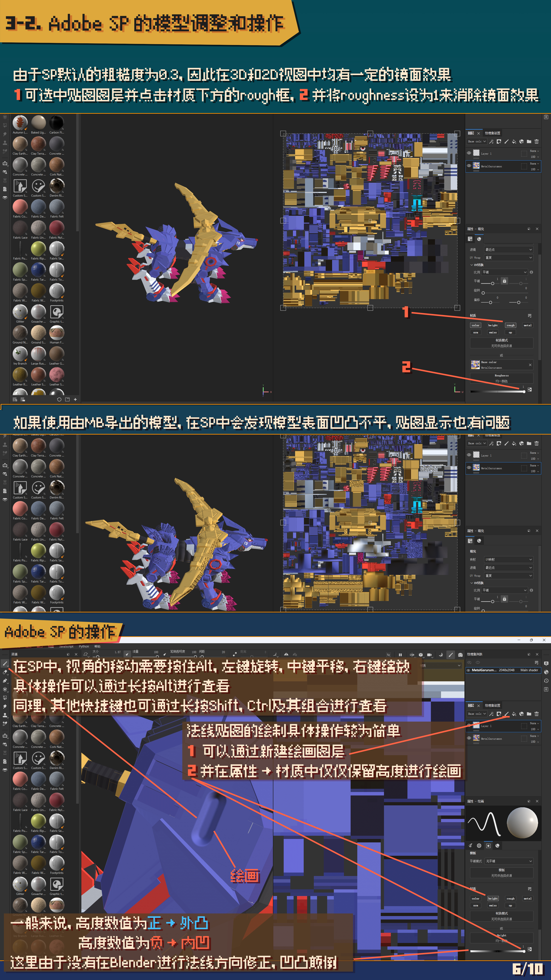Click the pause icon, third screenshot top toolbar

click(400, 655)
